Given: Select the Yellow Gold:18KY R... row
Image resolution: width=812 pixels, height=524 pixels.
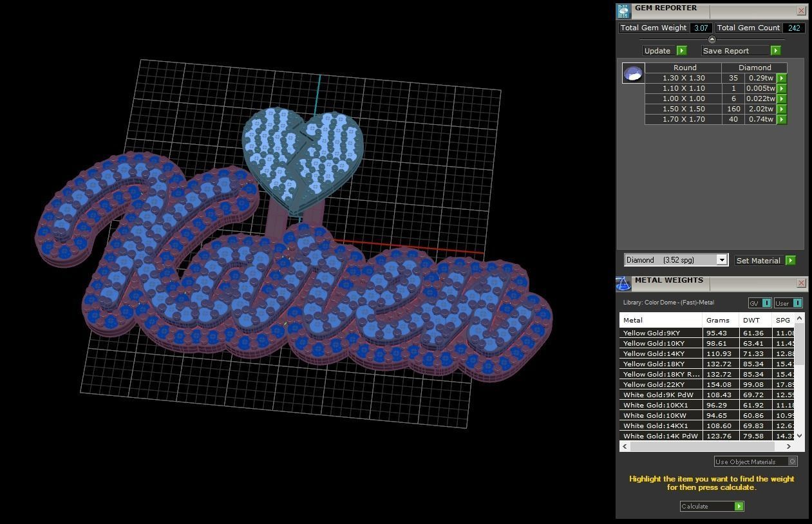Looking at the screenshot, I should 707,374.
